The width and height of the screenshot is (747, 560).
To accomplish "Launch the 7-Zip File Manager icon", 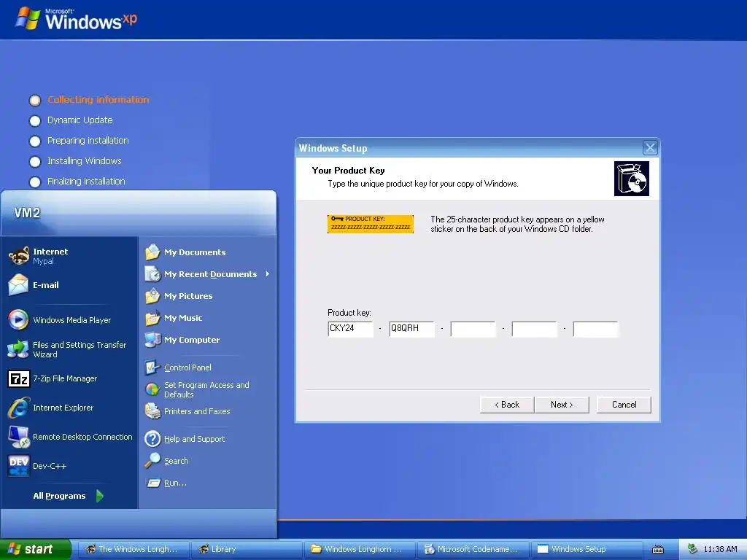I will 19,378.
